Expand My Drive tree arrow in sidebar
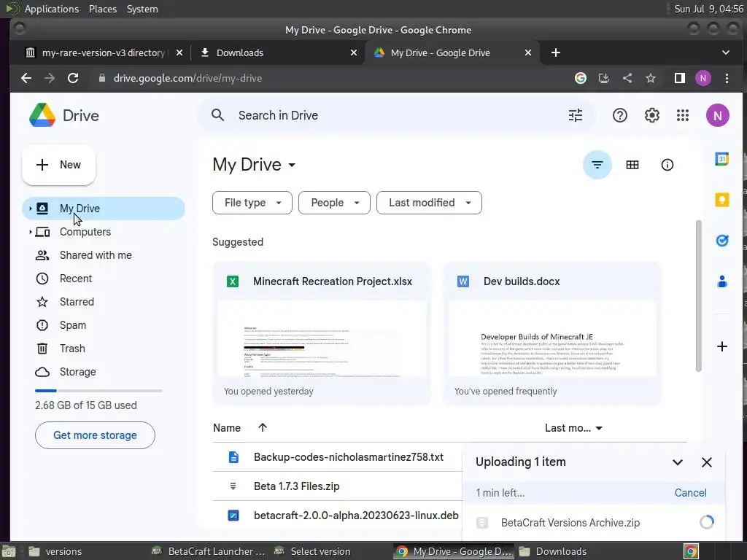Viewport: 747px width, 560px height. [30, 209]
